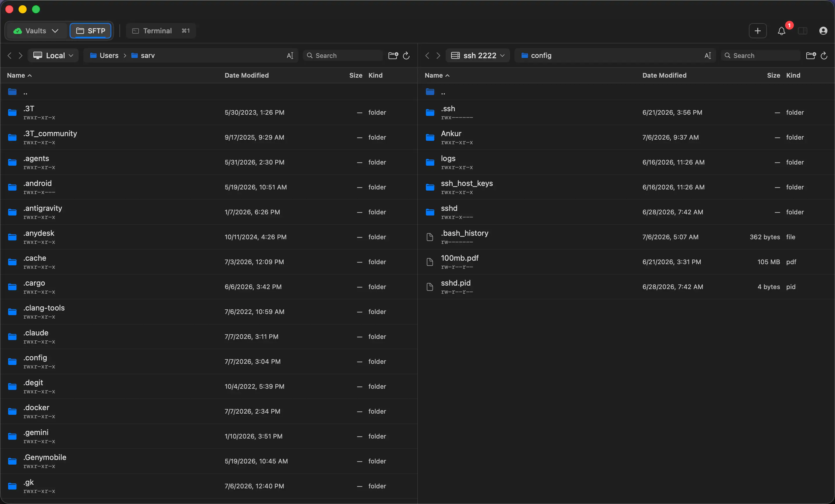Select the sshd folder icon
This screenshot has width=835, height=504.
[430, 212]
